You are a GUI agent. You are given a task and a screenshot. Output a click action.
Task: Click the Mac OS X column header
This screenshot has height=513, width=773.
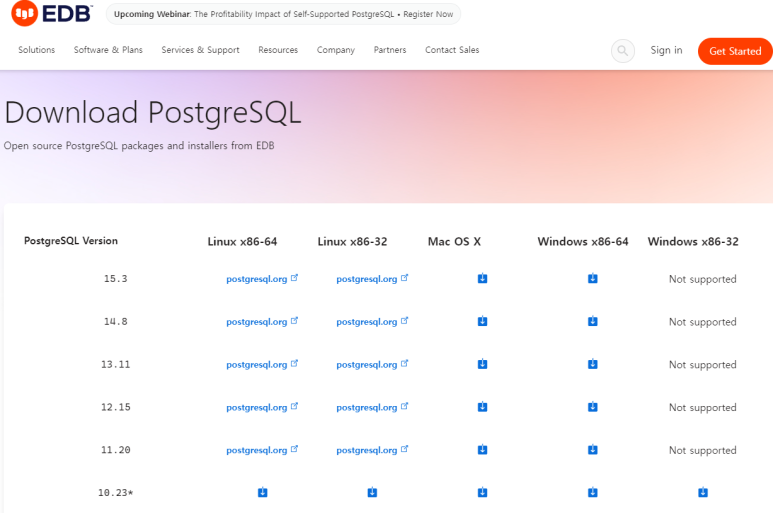click(454, 241)
